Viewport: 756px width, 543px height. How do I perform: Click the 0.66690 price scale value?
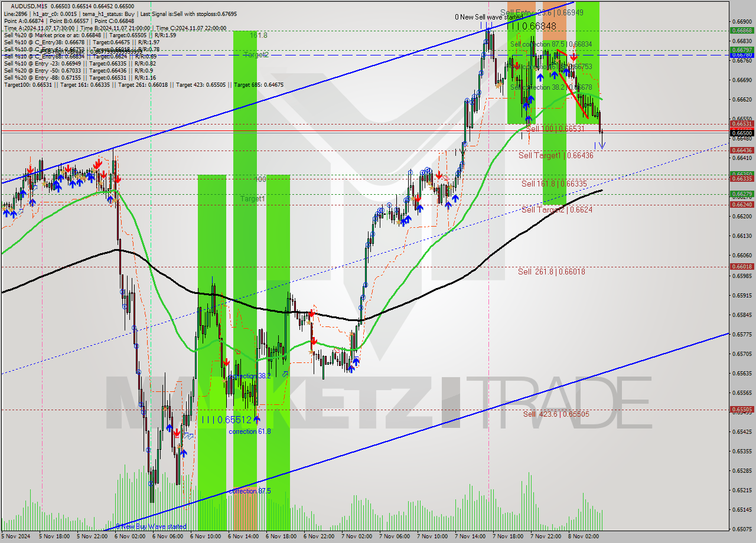tap(742, 79)
